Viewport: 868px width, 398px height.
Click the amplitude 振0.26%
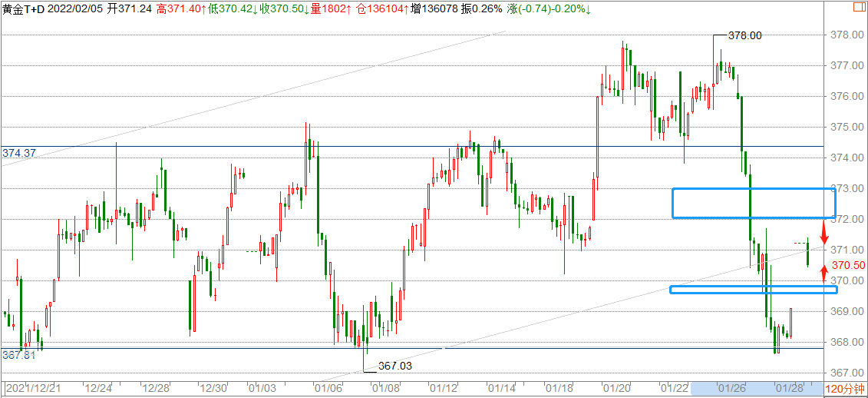click(x=482, y=9)
